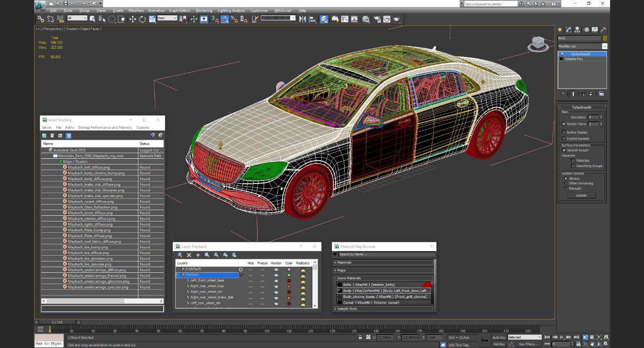Select the Select and Link tool

coord(40,19)
